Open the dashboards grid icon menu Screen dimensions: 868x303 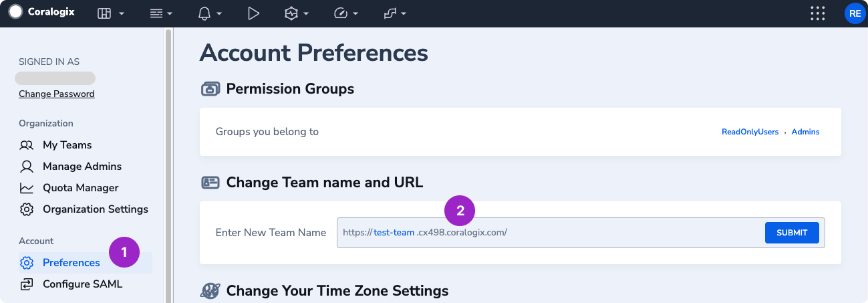pos(104,13)
